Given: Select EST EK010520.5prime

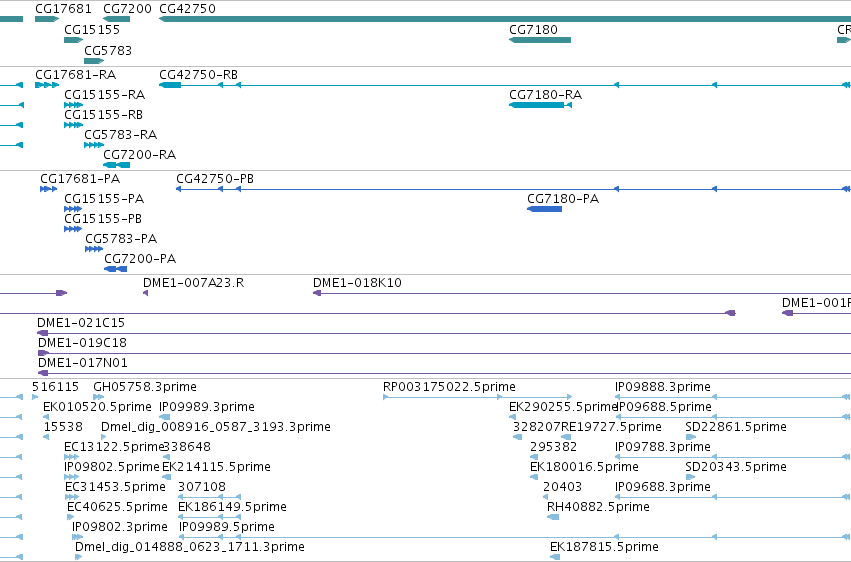Looking at the screenshot, I should click(x=46, y=417).
